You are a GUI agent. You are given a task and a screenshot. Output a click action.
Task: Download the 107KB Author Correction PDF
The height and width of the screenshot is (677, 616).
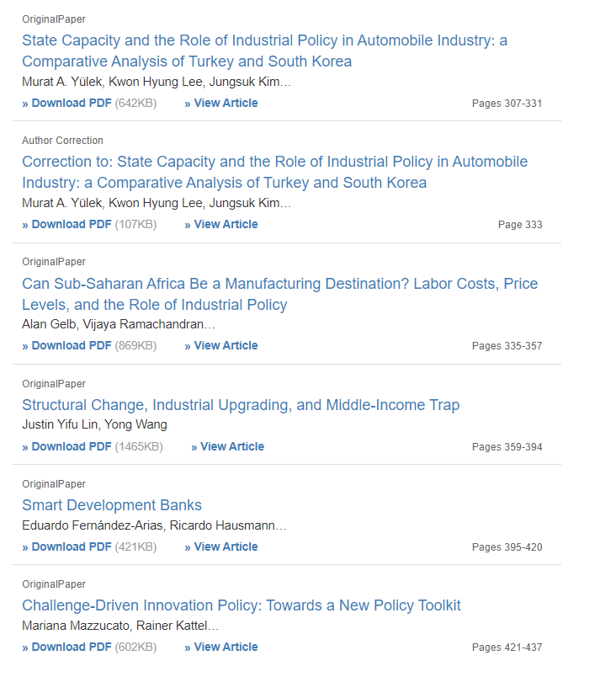pos(72,225)
